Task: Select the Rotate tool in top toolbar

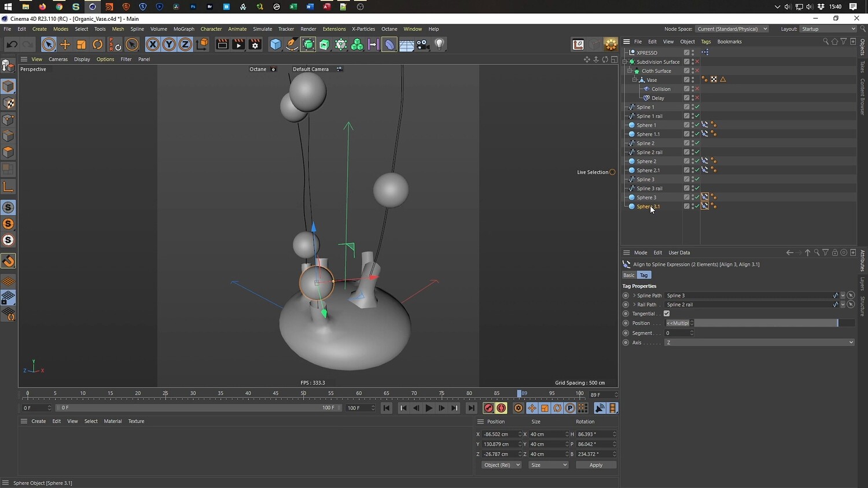Action: (x=98, y=45)
